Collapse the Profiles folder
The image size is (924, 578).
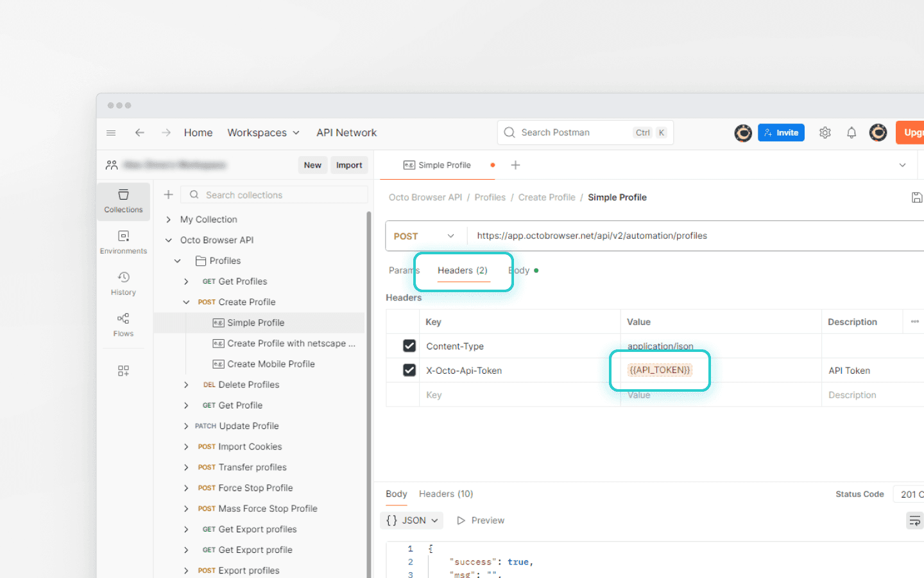pos(178,261)
